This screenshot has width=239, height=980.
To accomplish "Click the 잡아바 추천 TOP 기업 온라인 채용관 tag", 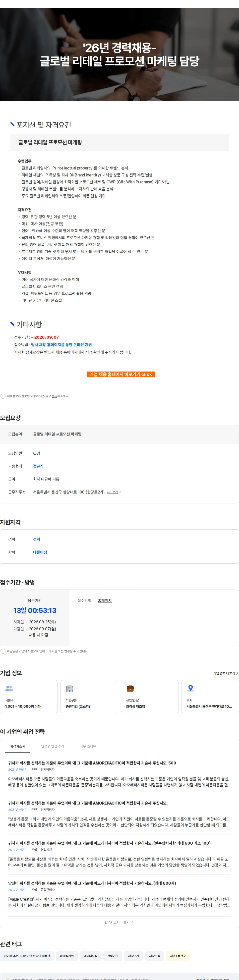I will coord(27,956).
